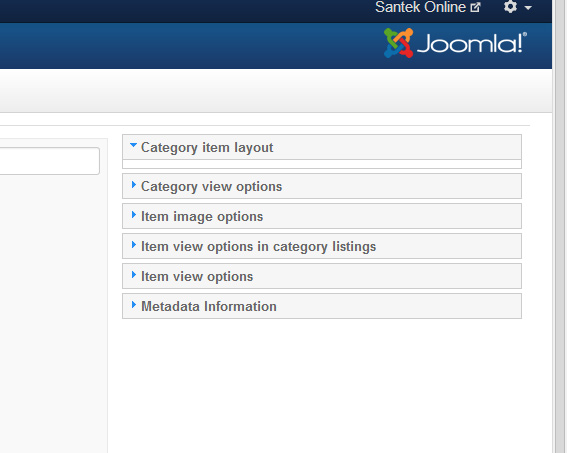Image resolution: width=567 pixels, height=453 pixels.
Task: Expand Item view options in category listings arrow
Action: (x=134, y=245)
